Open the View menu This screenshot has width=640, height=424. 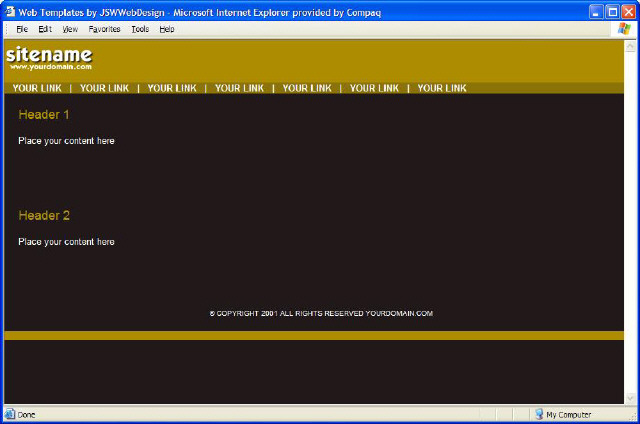[70, 29]
